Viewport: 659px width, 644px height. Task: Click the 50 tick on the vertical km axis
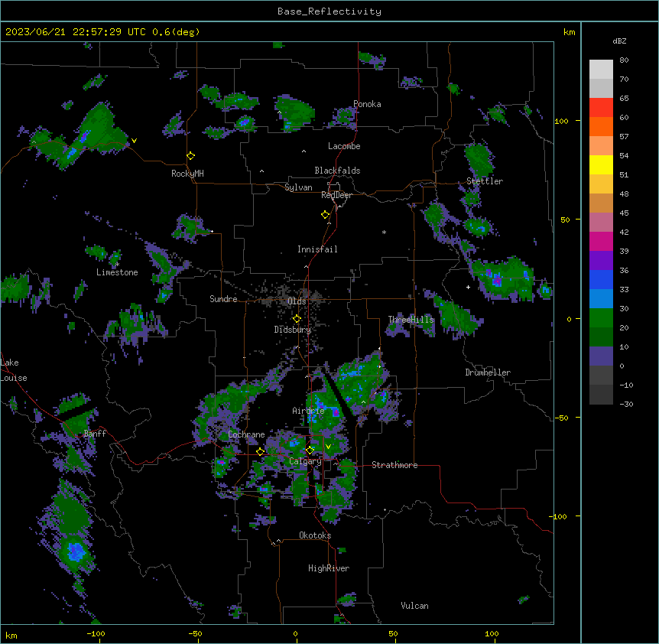pyautogui.click(x=565, y=220)
